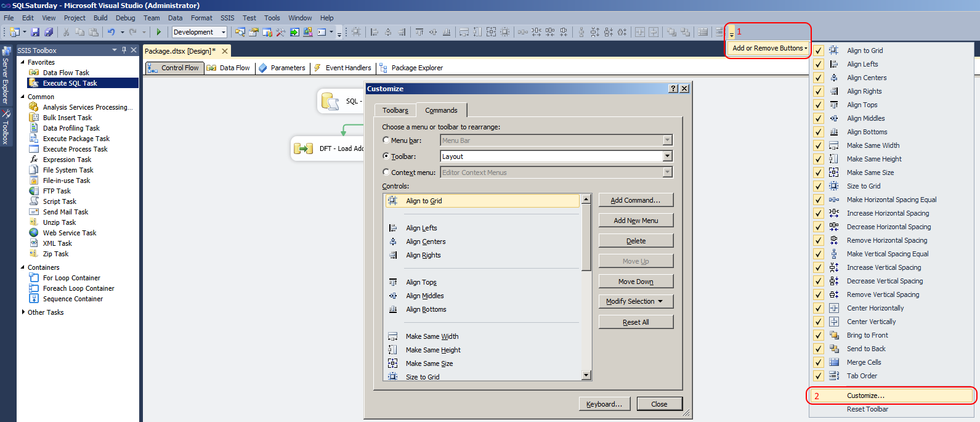
Task: Click the For Loop Container icon
Action: 34,278
